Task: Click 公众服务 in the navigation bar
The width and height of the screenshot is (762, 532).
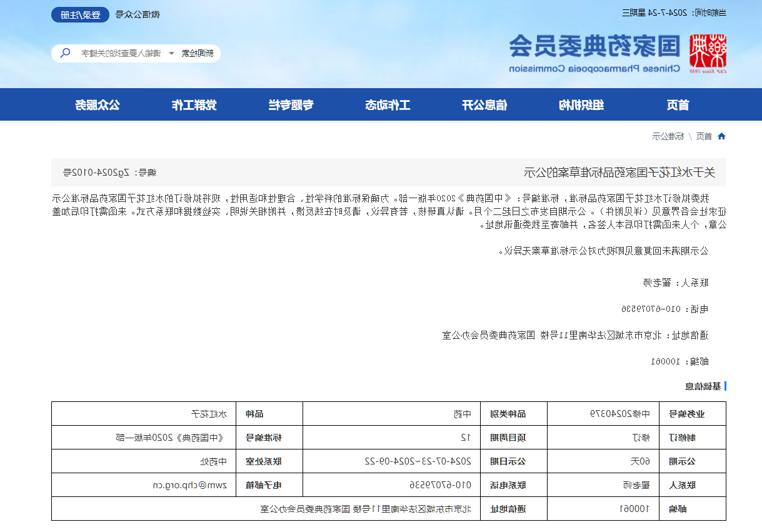Action: [x=98, y=105]
